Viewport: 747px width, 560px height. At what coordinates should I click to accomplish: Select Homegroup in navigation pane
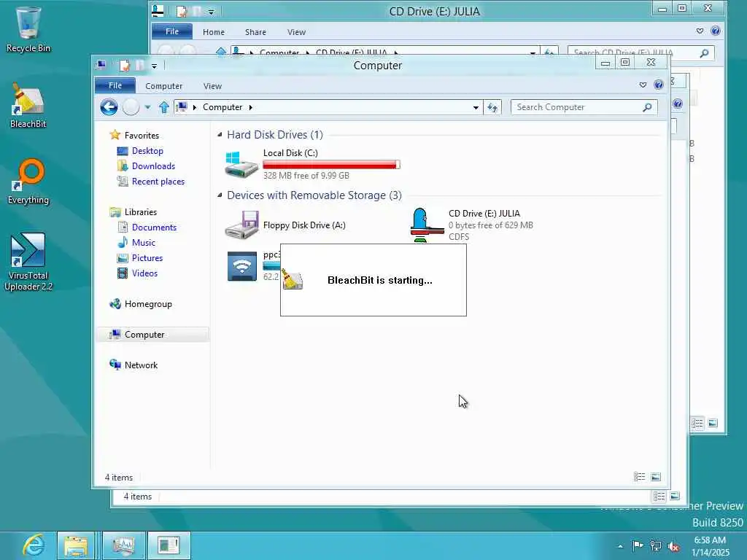tap(148, 304)
